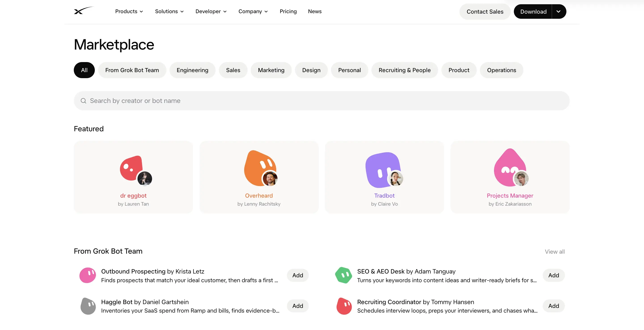
Task: Click Claire Vo's profile photo
Action: coord(396,179)
